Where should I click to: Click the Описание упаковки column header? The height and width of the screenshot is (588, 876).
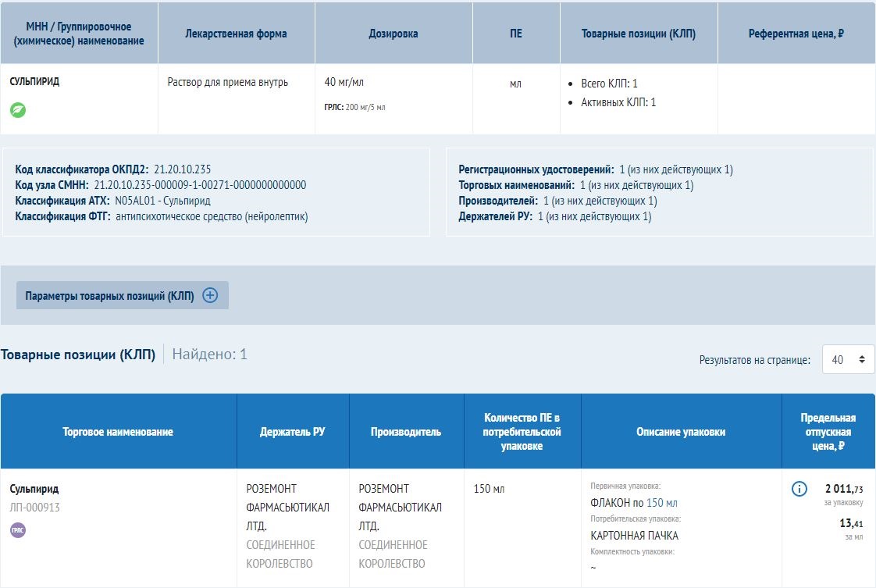click(x=681, y=432)
